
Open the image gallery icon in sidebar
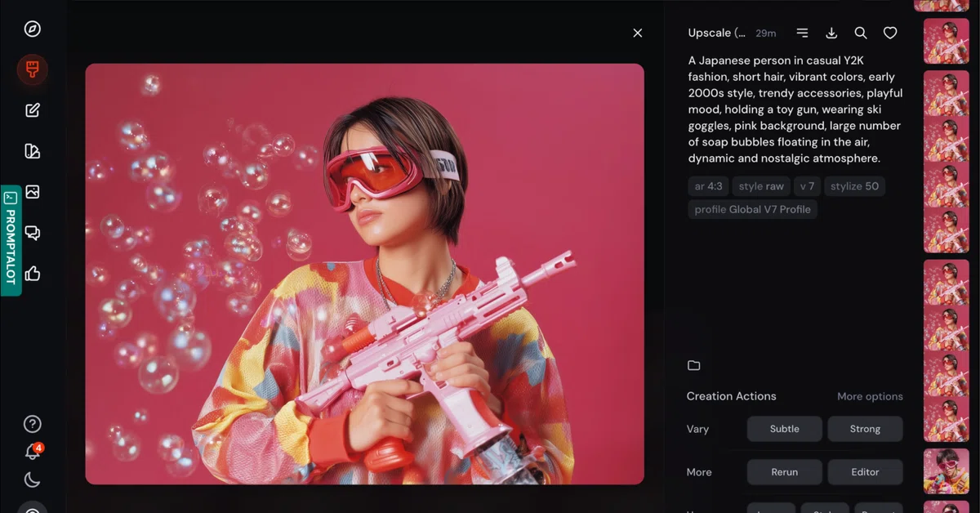(x=33, y=192)
